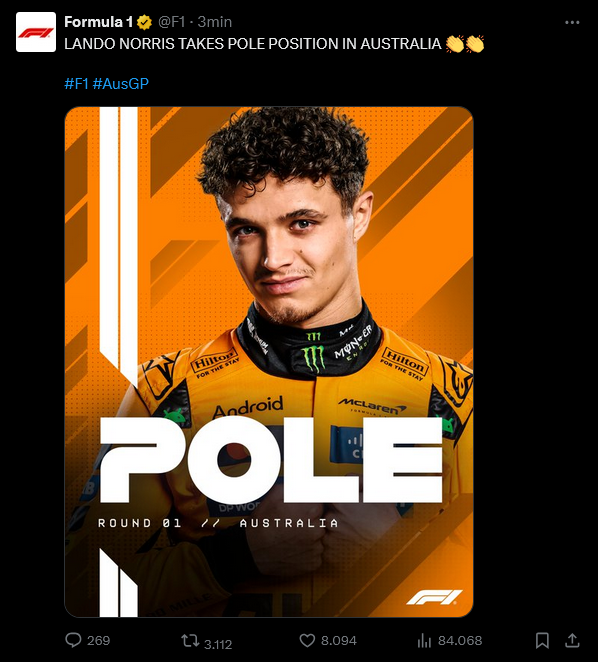Click the share upload icon
This screenshot has width=598, height=662.
(x=572, y=640)
